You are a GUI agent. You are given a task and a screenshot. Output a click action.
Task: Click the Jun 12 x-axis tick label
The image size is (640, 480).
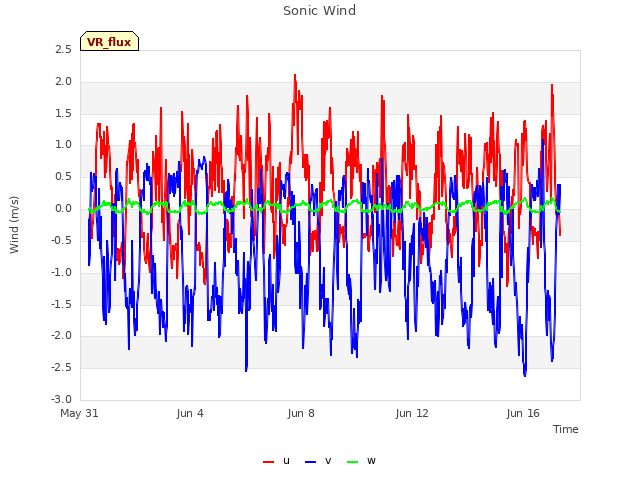click(x=412, y=413)
